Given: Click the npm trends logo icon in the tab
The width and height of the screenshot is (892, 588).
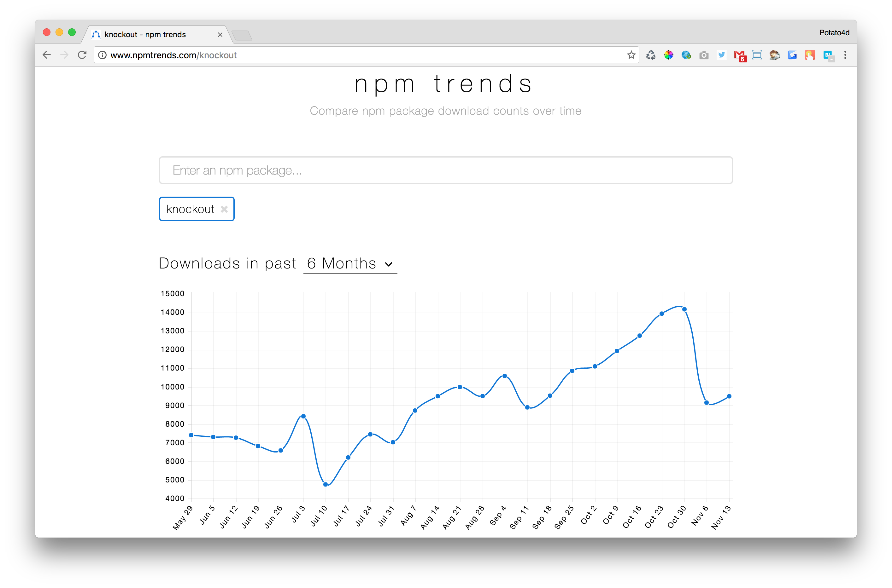Looking at the screenshot, I should 96,34.
